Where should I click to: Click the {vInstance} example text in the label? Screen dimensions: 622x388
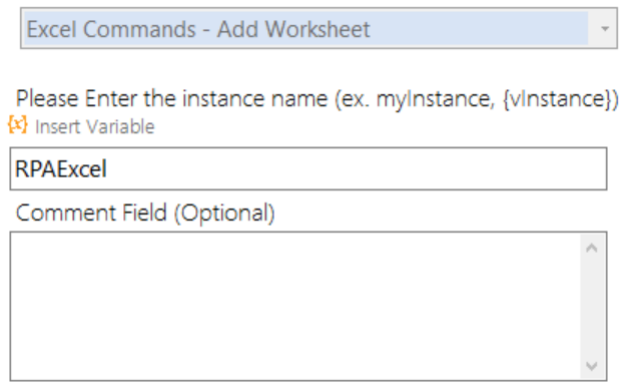pyautogui.click(x=561, y=98)
